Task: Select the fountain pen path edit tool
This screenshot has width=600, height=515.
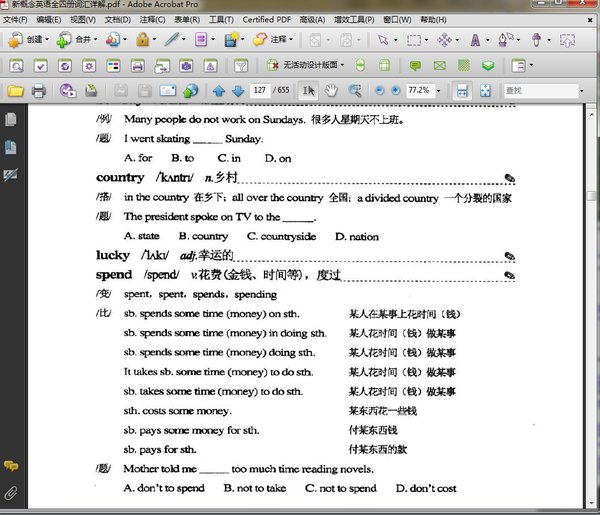Action: pos(505,39)
